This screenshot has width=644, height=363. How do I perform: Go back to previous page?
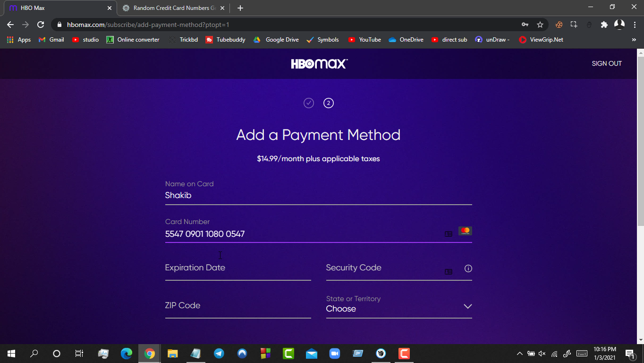point(10,25)
